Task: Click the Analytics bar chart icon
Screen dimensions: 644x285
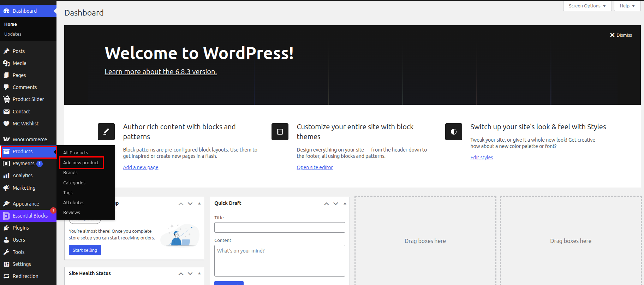Action: pyautogui.click(x=6, y=176)
